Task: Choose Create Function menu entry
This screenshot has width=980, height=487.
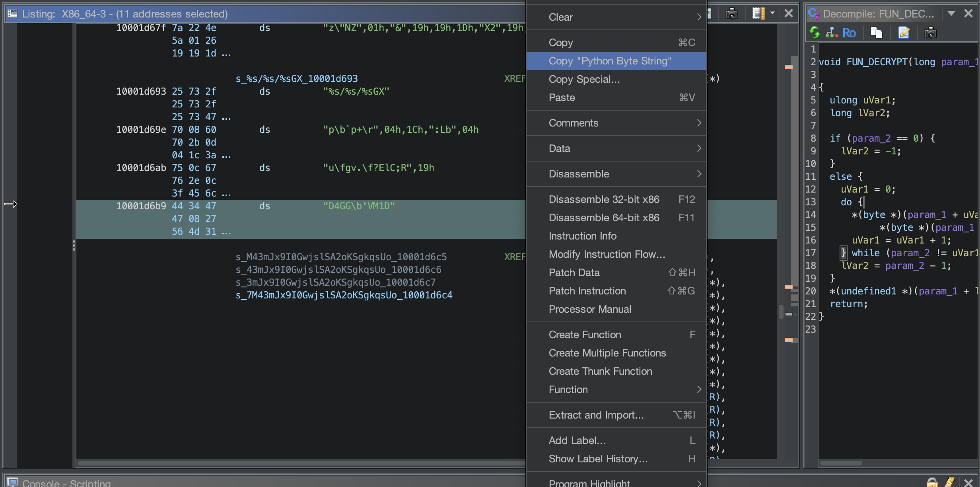Action: [x=616, y=335]
